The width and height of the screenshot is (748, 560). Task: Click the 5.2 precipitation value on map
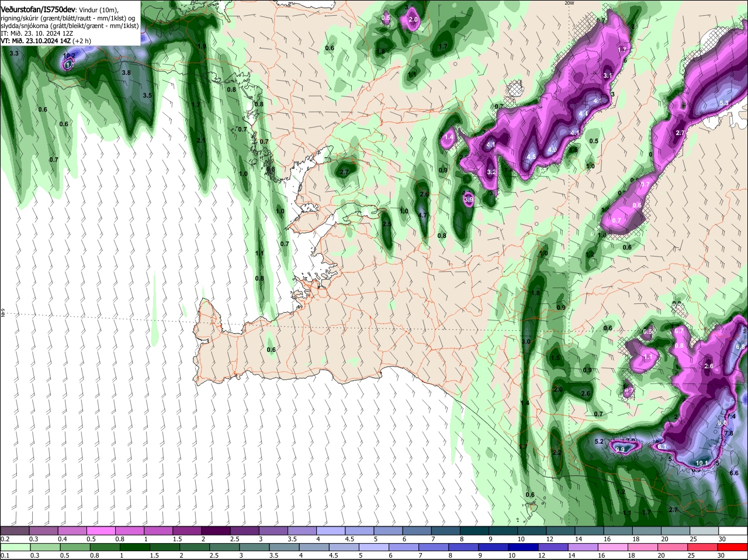(x=598, y=441)
